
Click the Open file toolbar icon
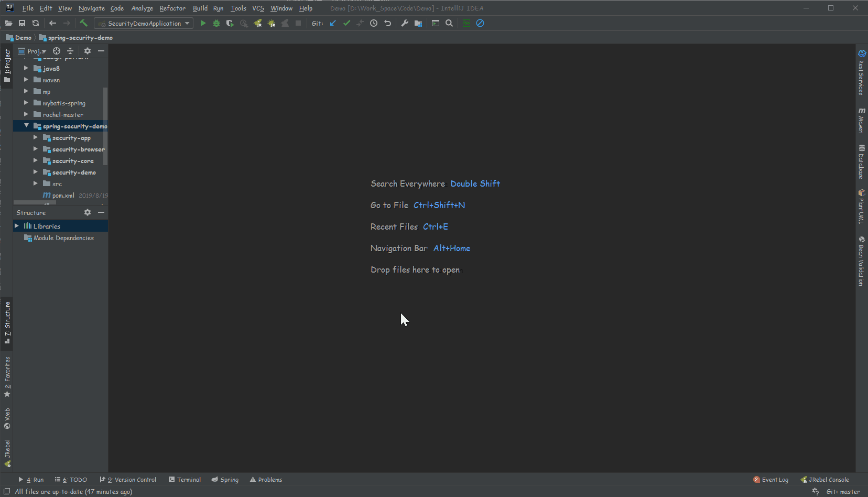(x=8, y=23)
